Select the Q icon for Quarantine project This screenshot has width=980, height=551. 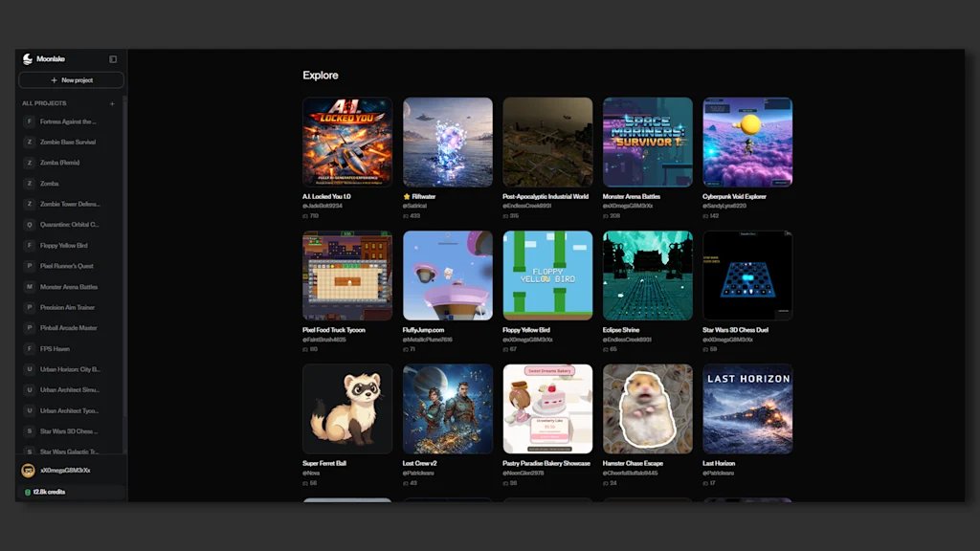pyautogui.click(x=29, y=225)
